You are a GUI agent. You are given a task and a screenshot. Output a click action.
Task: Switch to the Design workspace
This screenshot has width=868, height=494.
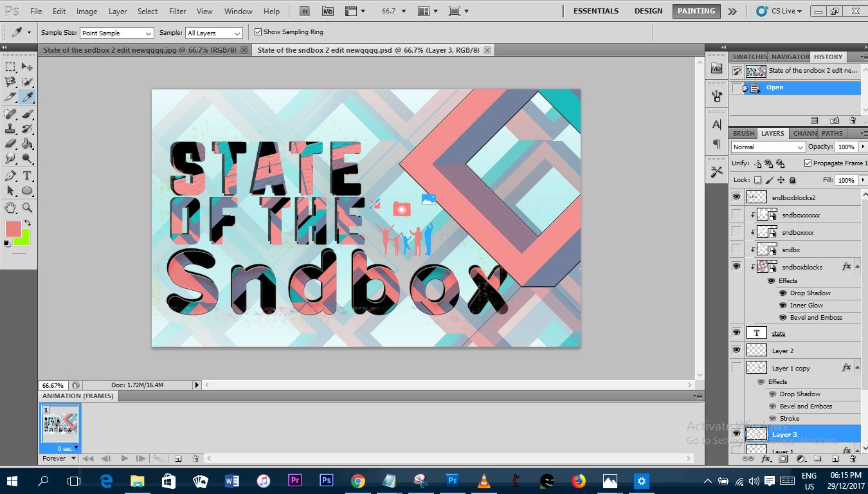click(x=648, y=11)
